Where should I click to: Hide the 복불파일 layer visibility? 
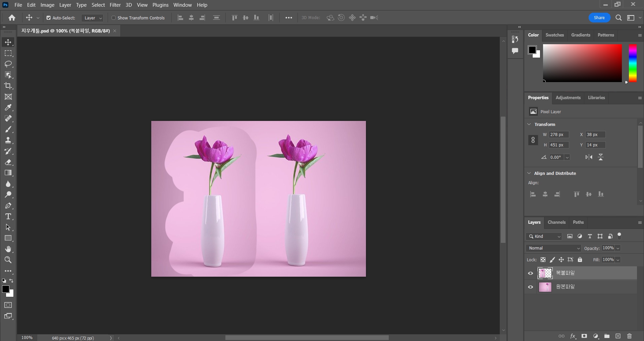(x=530, y=273)
